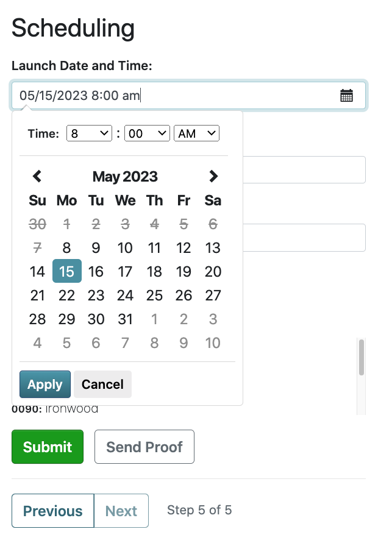Open the calendar picker icon

[346, 95]
